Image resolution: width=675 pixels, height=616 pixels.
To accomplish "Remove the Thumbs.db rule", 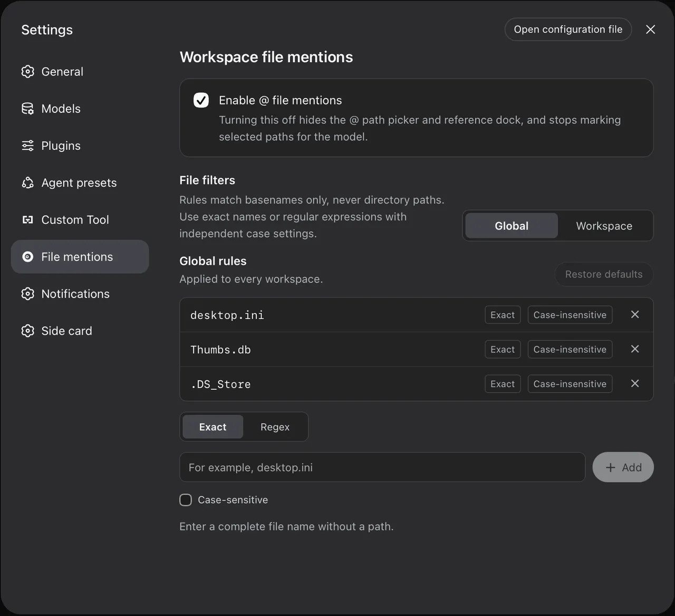I will 635,349.
